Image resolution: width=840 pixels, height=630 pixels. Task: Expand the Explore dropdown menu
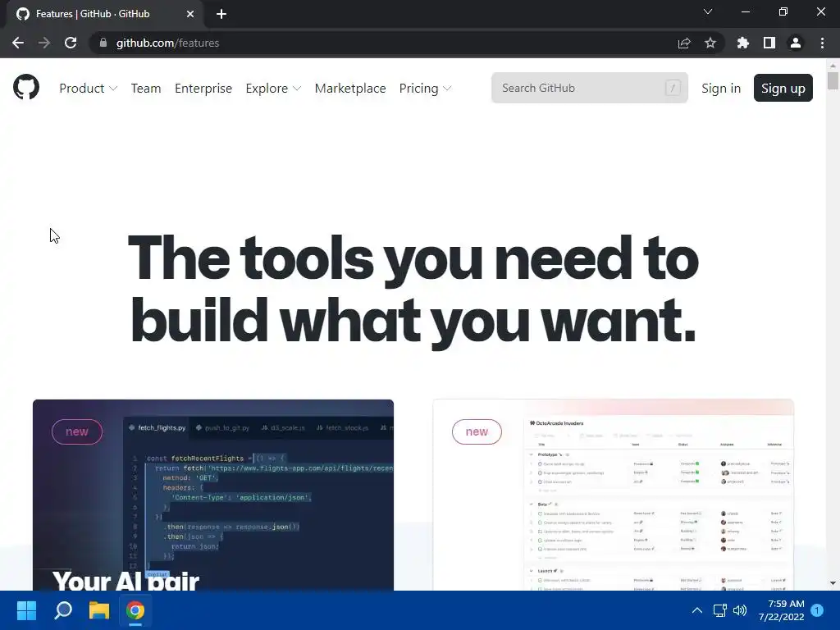[x=273, y=89]
